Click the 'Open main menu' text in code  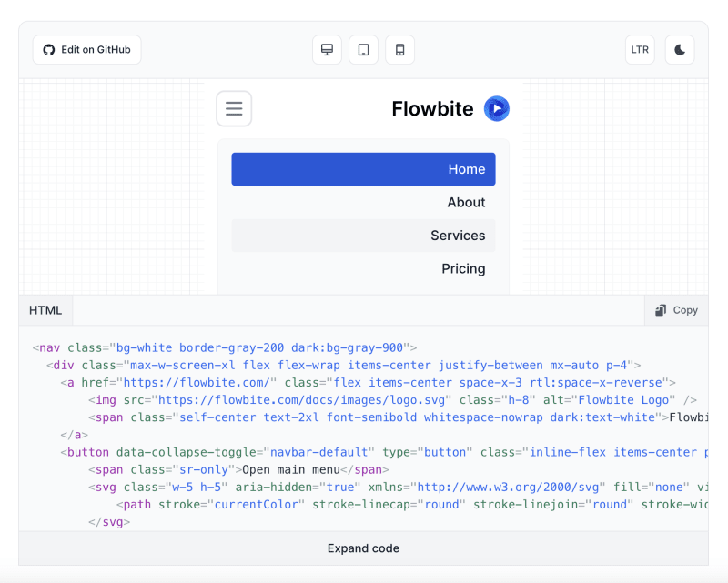pos(291,469)
